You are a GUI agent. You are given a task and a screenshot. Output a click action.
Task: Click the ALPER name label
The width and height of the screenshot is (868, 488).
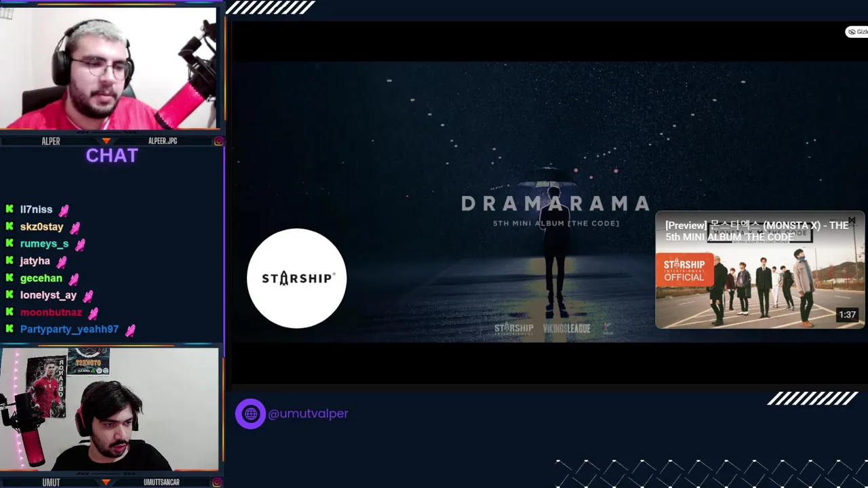[x=51, y=141]
